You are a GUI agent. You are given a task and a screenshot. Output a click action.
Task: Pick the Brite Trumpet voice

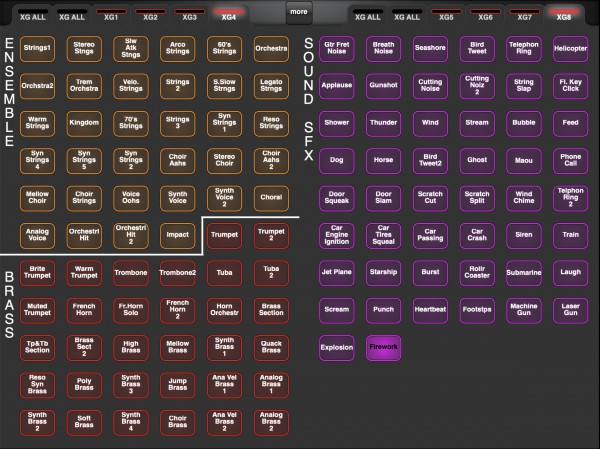37,273
